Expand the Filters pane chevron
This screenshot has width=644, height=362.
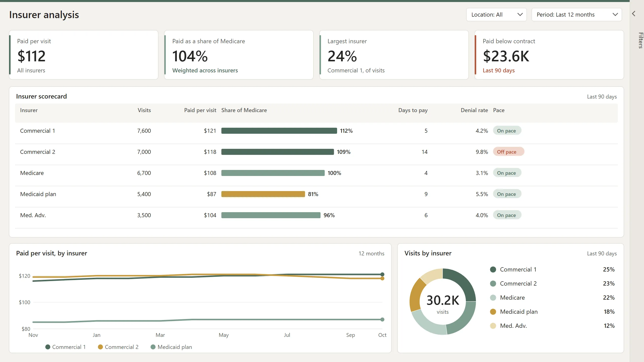click(634, 14)
